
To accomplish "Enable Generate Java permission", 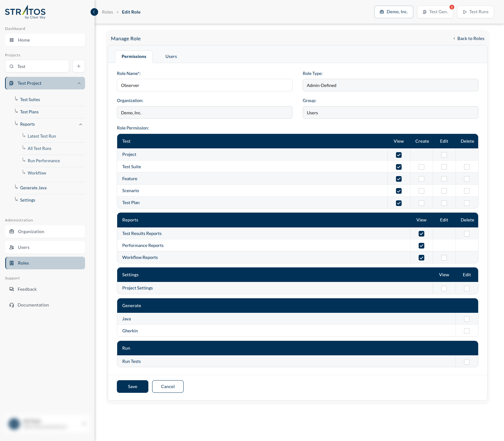I will tap(467, 319).
